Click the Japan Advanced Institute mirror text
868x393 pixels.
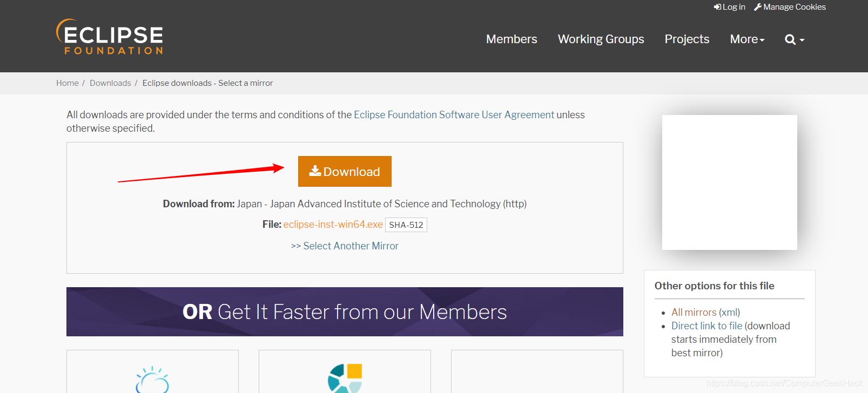[382, 204]
